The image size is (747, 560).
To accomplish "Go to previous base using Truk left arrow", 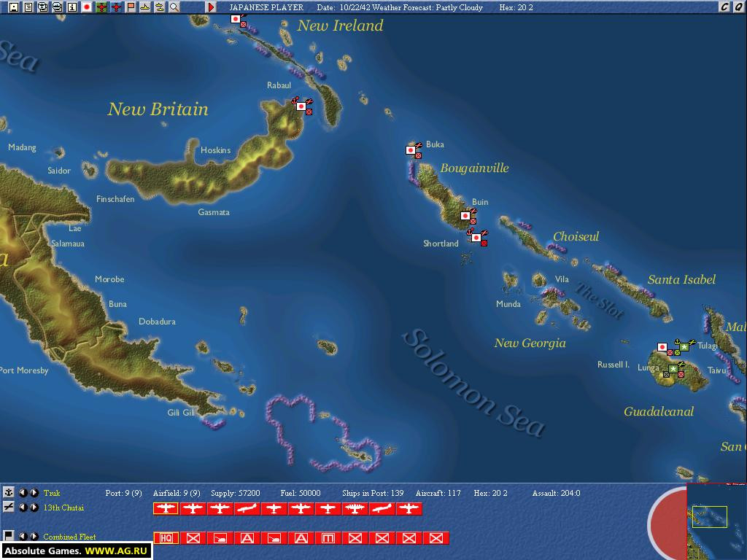I will 23,493.
